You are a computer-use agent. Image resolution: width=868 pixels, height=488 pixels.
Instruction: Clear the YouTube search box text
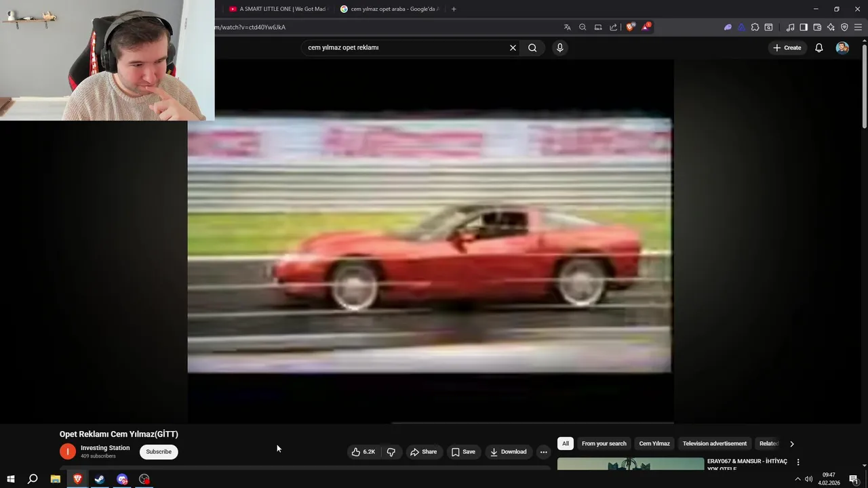coord(513,47)
